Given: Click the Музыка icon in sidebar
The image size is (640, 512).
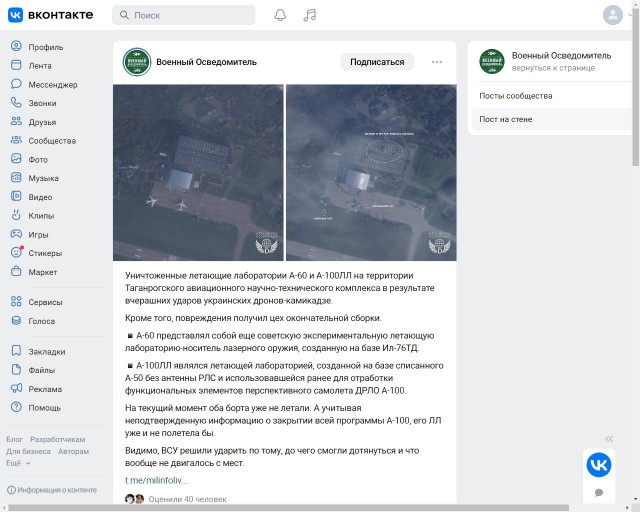Looking at the screenshot, I should pyautogui.click(x=16, y=178).
